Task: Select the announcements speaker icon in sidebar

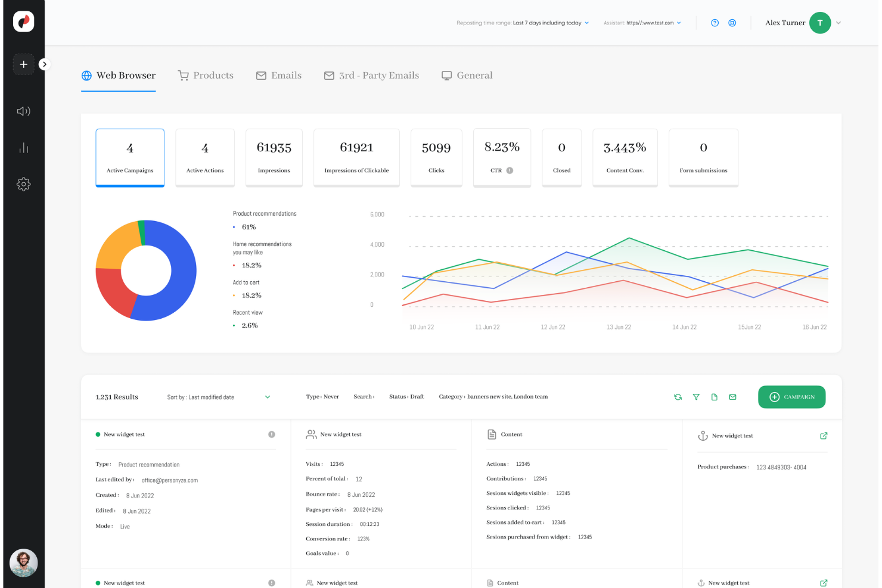Action: 23,111
